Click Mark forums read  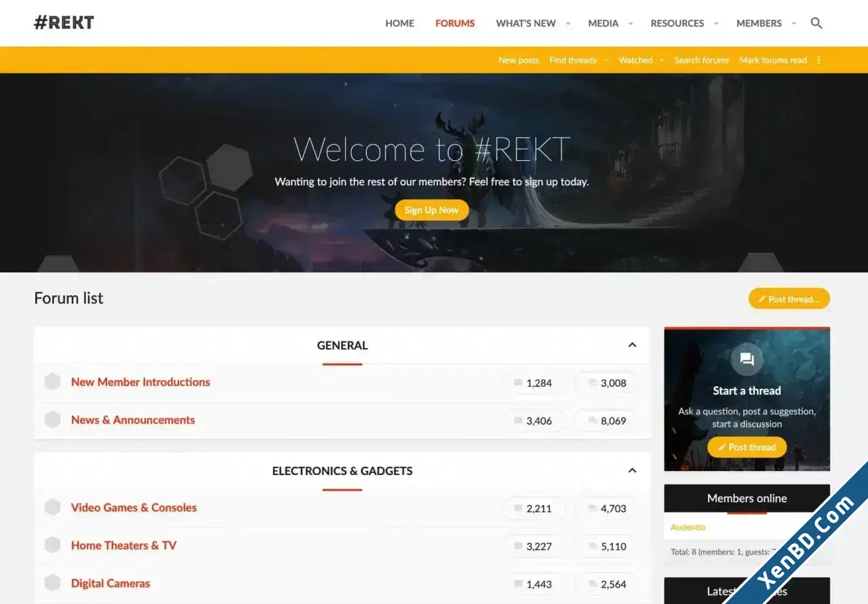(773, 60)
